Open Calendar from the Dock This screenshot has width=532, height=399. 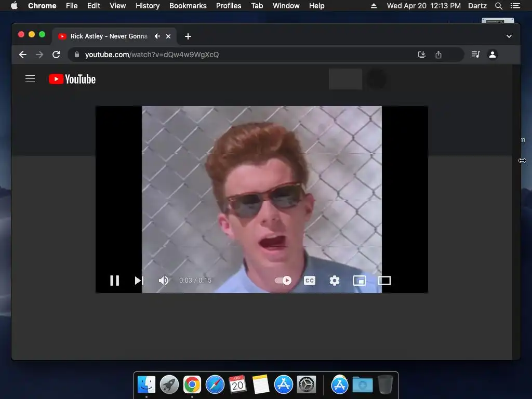click(x=237, y=385)
